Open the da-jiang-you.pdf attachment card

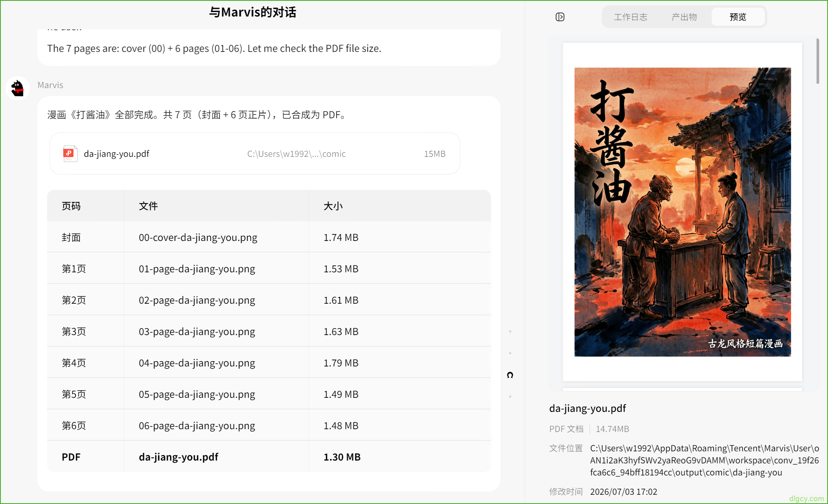[x=255, y=154]
